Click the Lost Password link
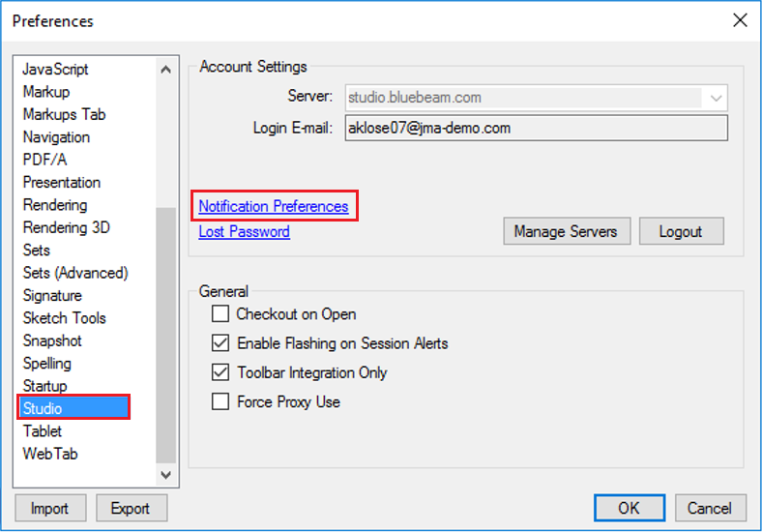 click(244, 231)
